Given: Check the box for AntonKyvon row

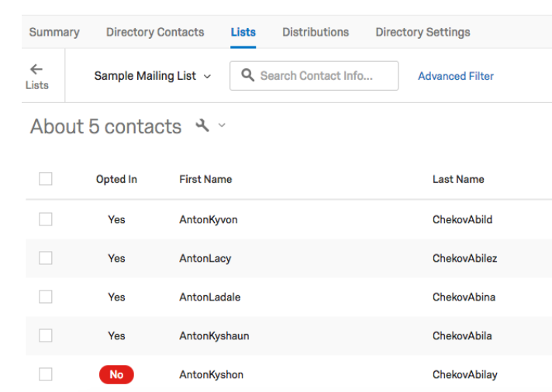Looking at the screenshot, I should click(46, 219).
